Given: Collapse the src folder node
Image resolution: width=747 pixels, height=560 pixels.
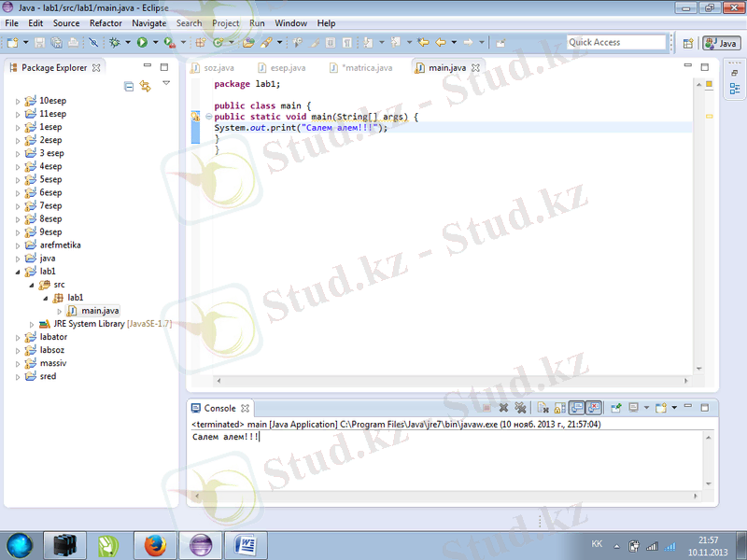Looking at the screenshot, I should click(x=32, y=285).
